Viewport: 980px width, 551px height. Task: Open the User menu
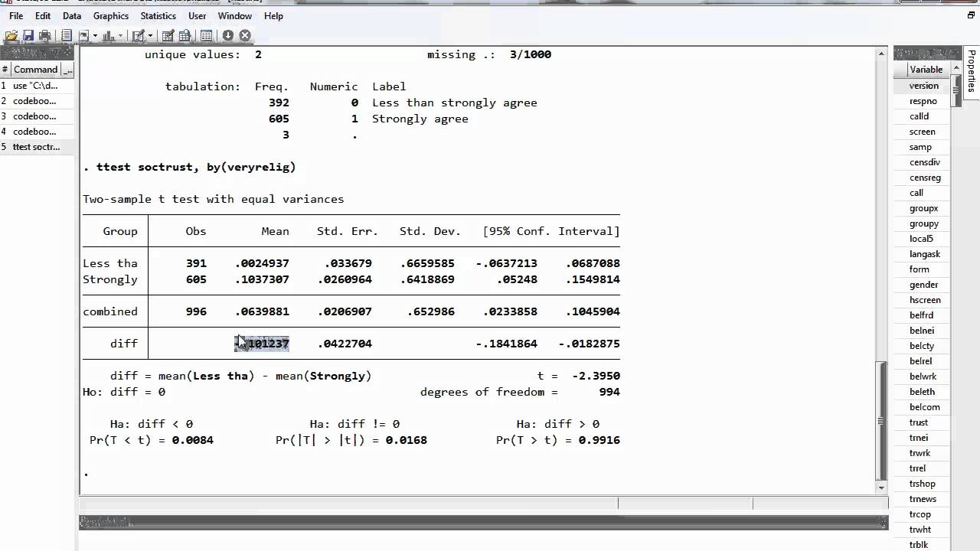(x=198, y=15)
